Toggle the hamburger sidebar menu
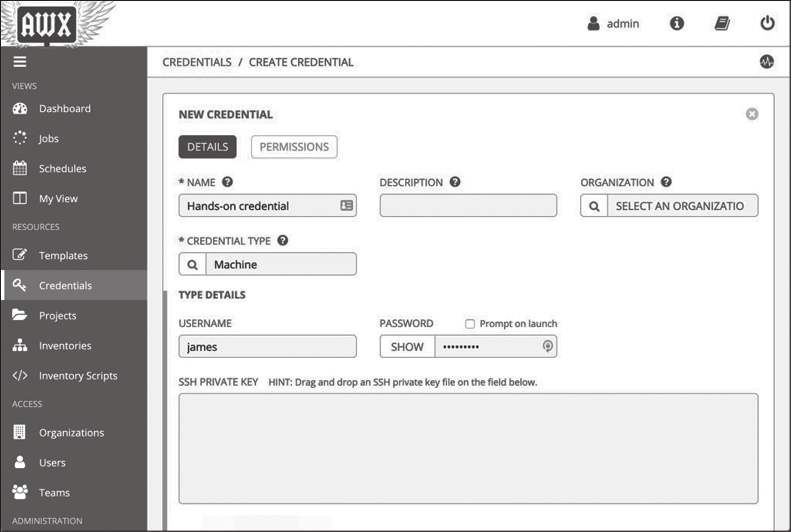791x532 pixels. [20, 62]
